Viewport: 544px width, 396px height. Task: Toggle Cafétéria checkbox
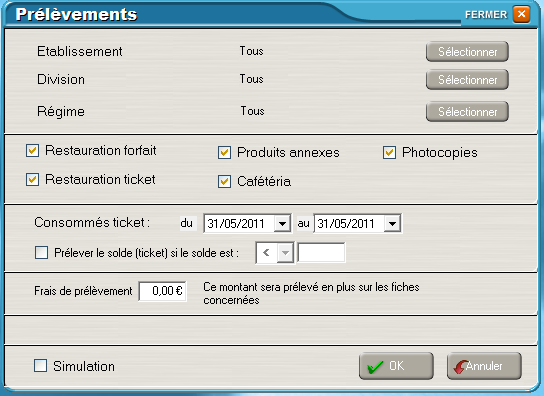(224, 182)
